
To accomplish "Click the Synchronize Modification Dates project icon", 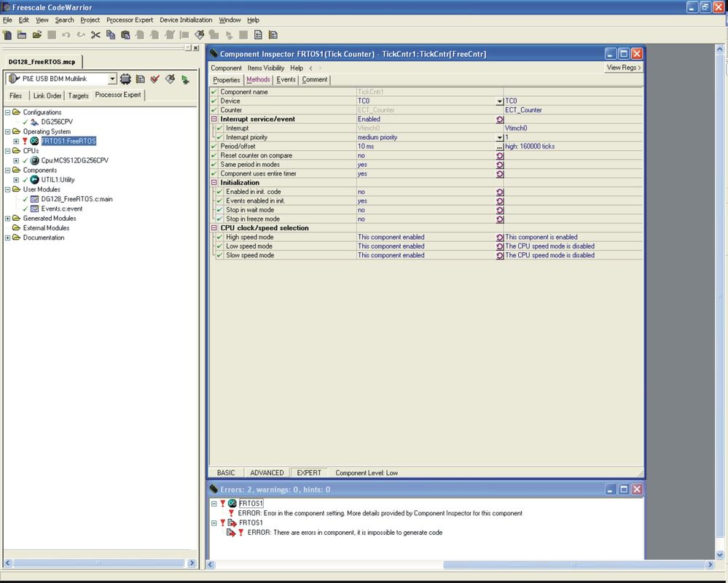I will coord(140,79).
